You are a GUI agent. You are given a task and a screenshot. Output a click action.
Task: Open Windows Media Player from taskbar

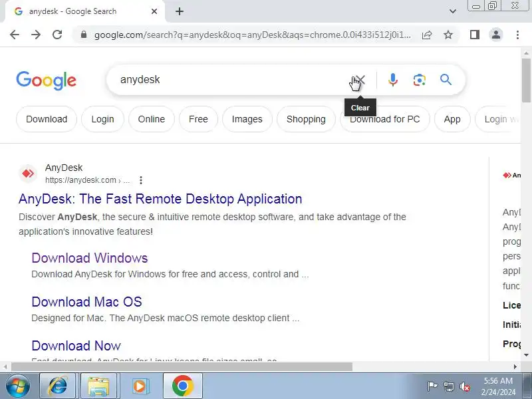[140, 386]
